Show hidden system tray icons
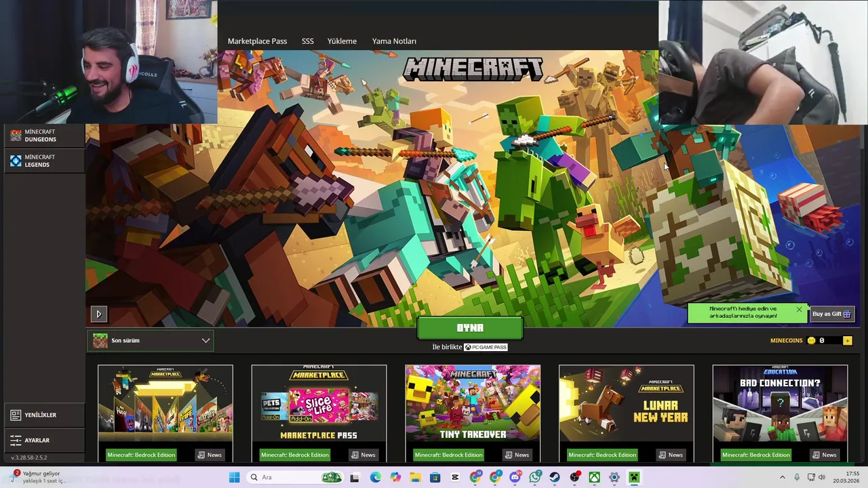The width and height of the screenshot is (868, 488). click(x=782, y=478)
